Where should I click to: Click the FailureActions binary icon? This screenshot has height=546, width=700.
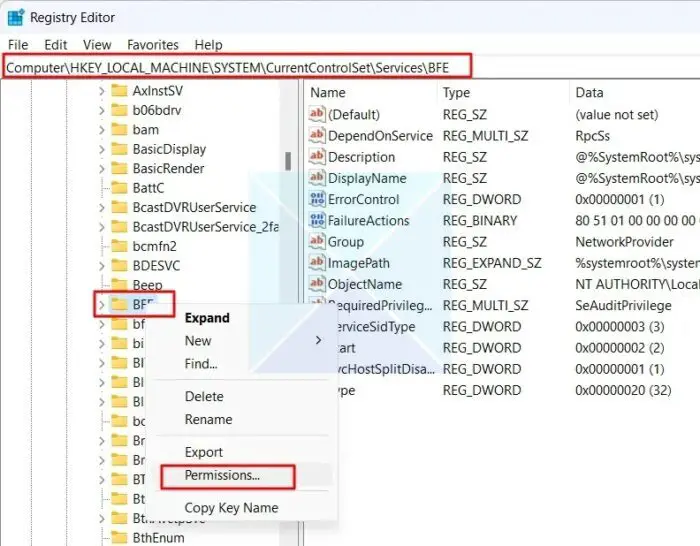(x=317, y=220)
